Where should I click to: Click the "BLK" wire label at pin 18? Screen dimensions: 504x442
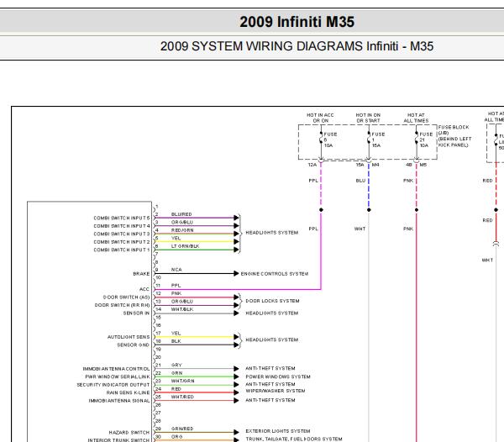(176, 341)
